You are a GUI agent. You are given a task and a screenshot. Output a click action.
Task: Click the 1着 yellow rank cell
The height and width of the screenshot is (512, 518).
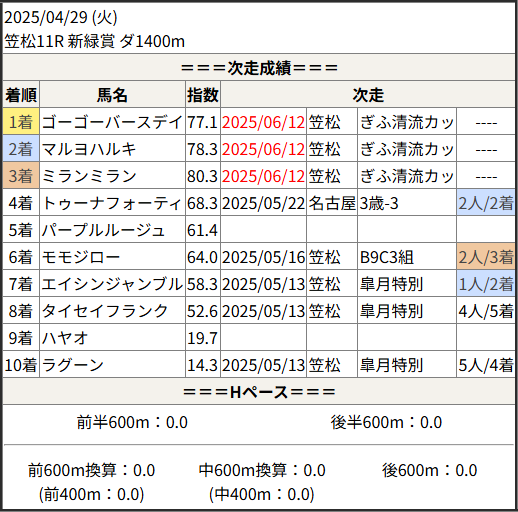[x=21, y=121]
